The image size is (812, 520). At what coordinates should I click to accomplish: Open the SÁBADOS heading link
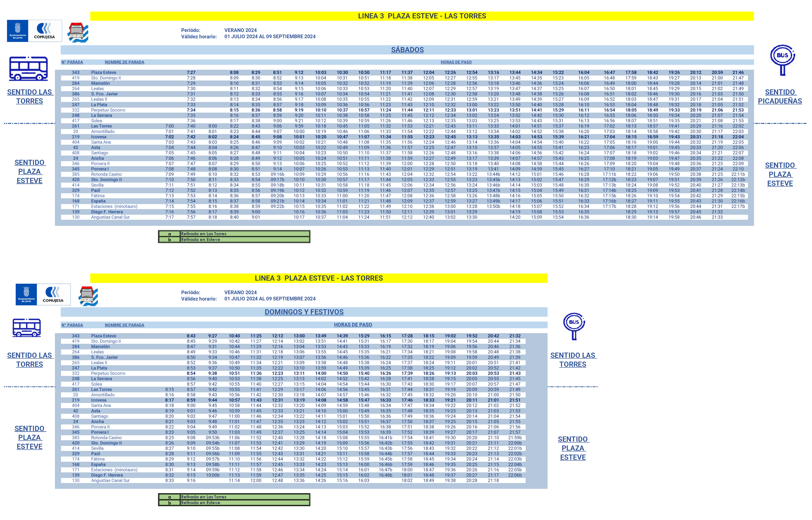point(407,50)
